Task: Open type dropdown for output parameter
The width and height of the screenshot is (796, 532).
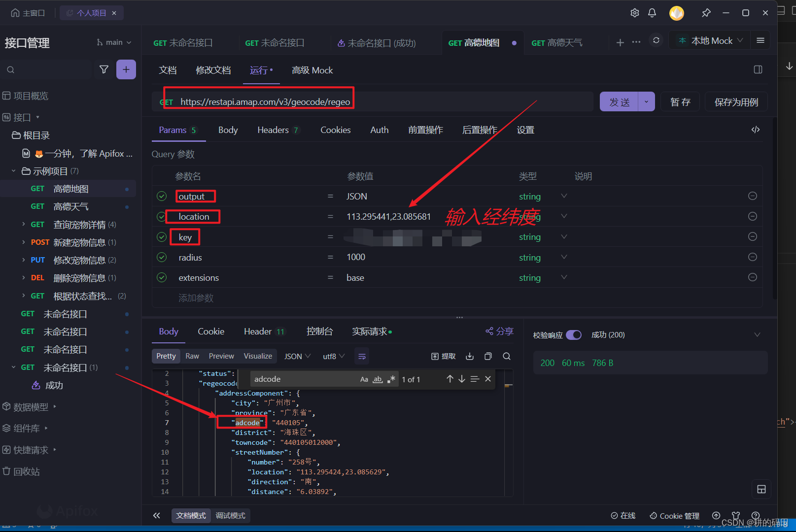Action: click(564, 196)
